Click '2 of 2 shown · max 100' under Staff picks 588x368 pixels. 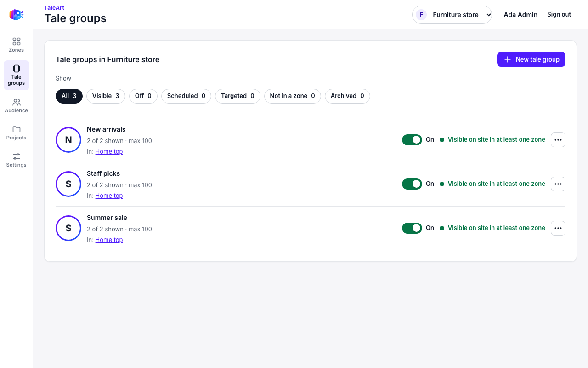tap(119, 185)
